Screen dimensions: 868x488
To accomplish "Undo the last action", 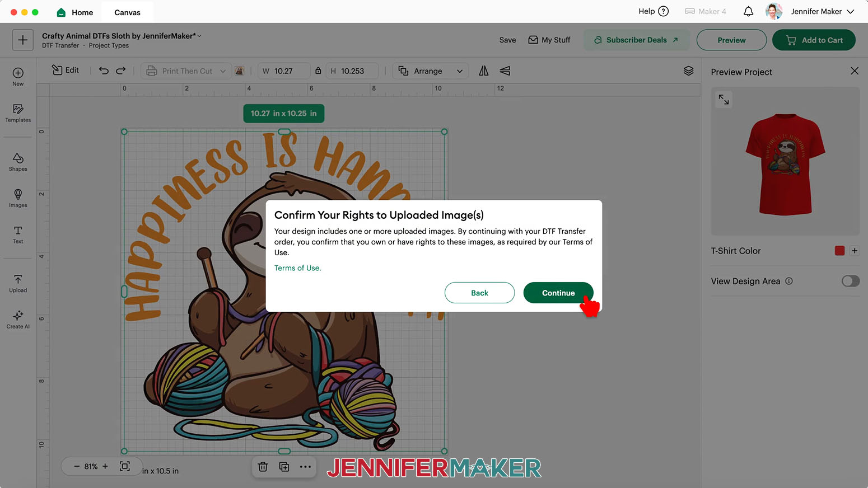I will pos(104,71).
